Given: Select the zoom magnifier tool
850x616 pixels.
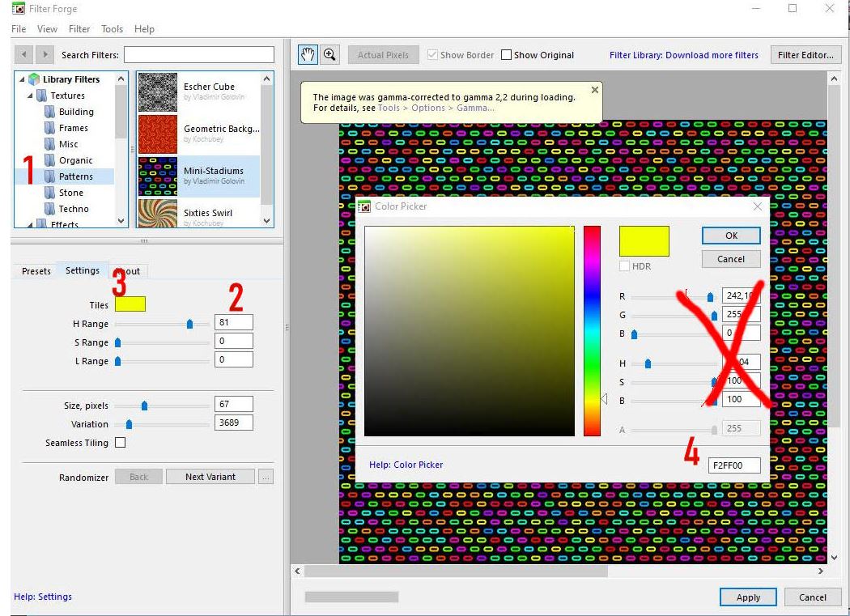Looking at the screenshot, I should coord(329,54).
